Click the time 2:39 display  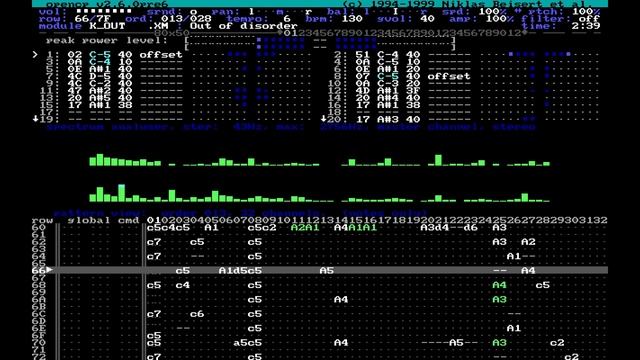tap(587, 26)
